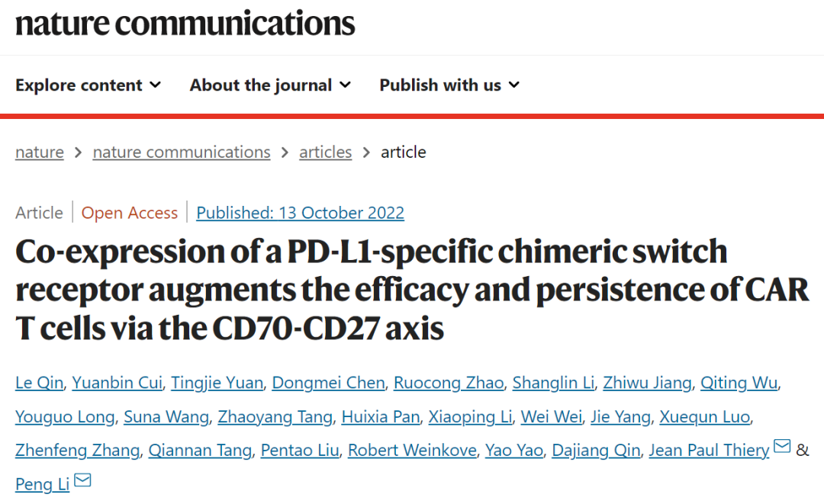The height and width of the screenshot is (504, 824).
Task: Navigate to the articles breadcrumb
Action: 325,152
